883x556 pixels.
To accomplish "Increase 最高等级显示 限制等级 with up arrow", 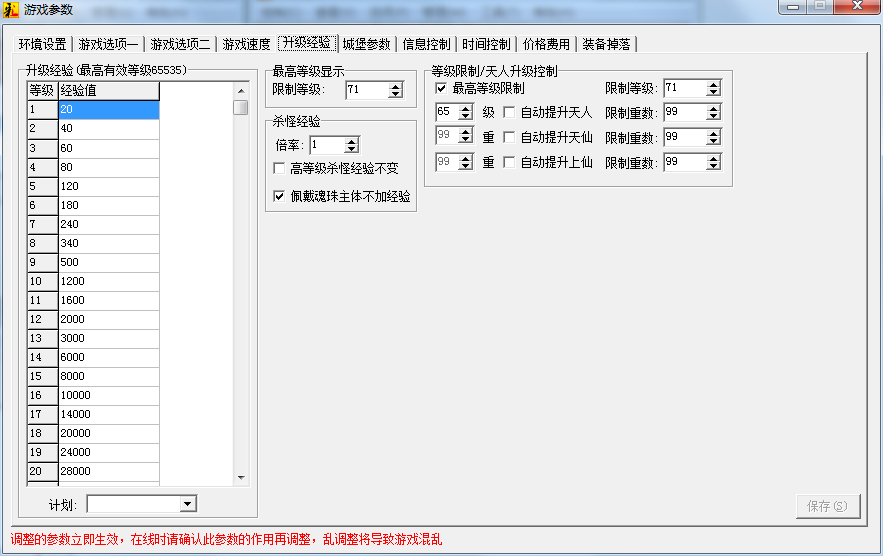I will click(396, 86).
